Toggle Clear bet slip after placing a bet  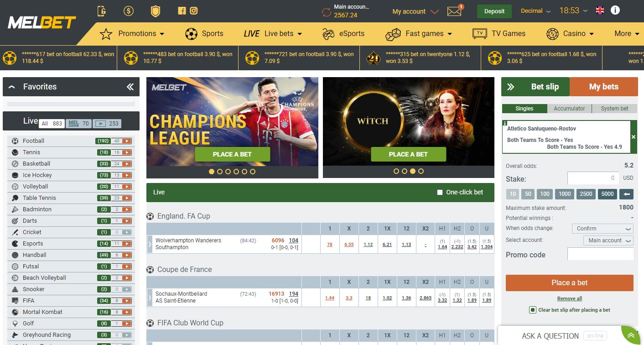[x=532, y=310]
